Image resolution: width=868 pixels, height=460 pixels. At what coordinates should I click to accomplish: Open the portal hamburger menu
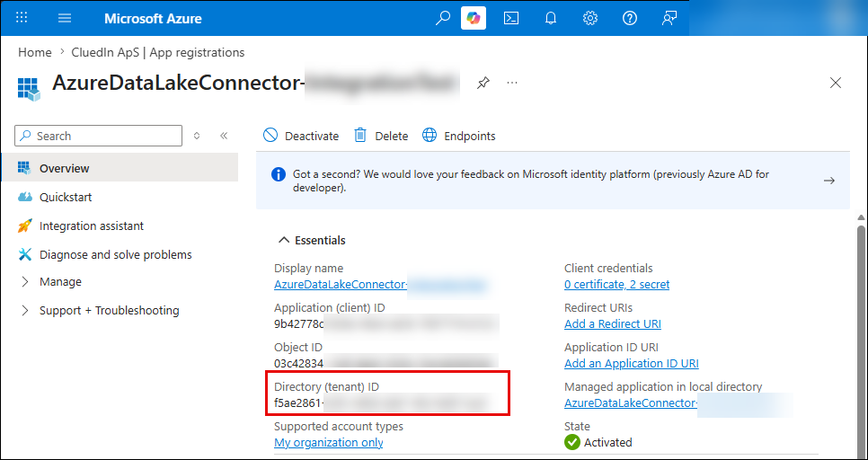65,18
